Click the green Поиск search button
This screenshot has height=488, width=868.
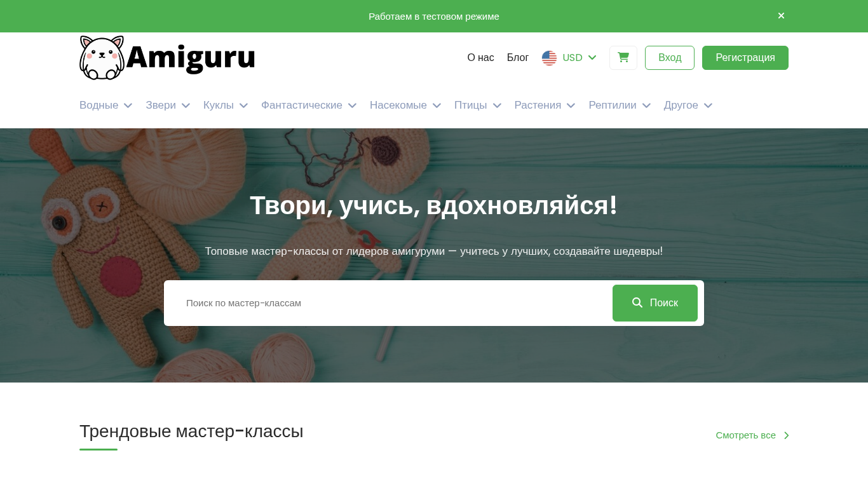pyautogui.click(x=655, y=303)
